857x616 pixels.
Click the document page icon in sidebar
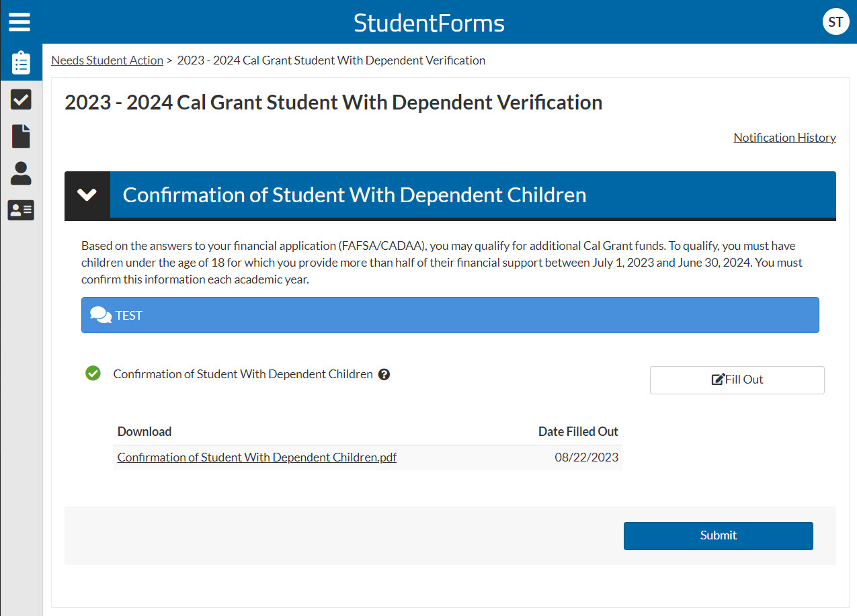coord(21,136)
